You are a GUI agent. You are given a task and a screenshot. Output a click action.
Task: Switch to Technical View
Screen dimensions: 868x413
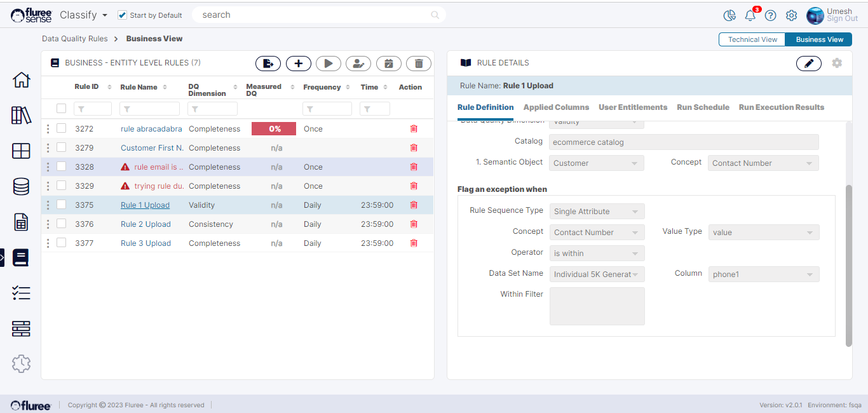pos(752,39)
